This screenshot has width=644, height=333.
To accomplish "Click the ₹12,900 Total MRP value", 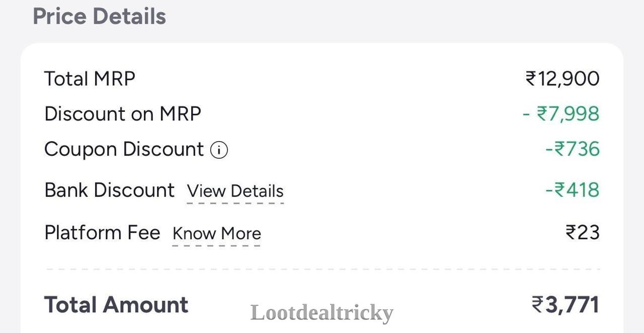I will [562, 79].
